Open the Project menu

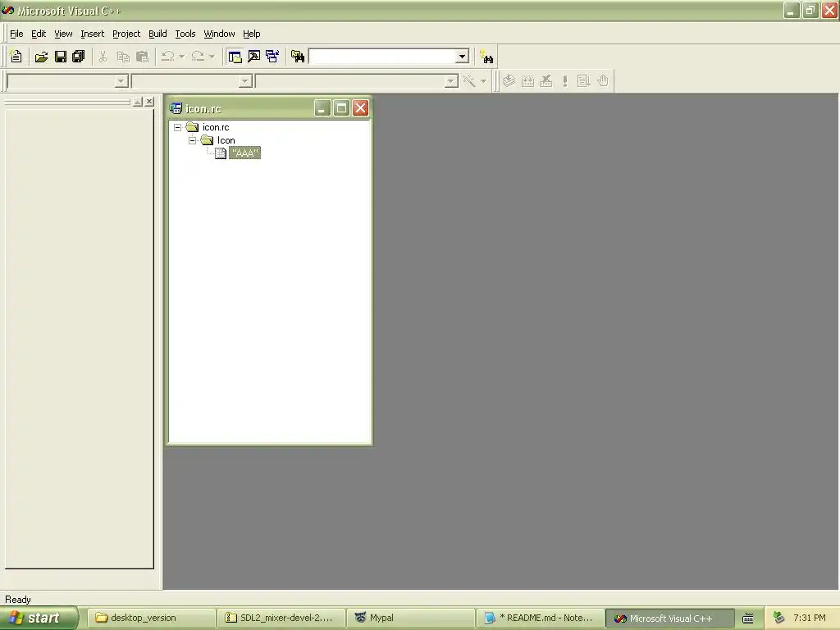click(x=126, y=34)
